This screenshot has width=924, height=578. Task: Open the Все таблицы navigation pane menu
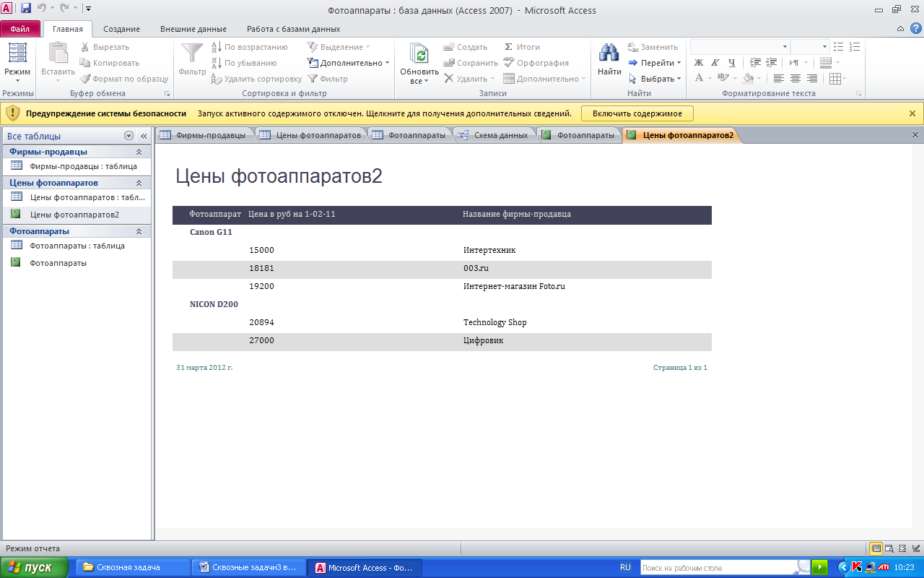point(129,136)
